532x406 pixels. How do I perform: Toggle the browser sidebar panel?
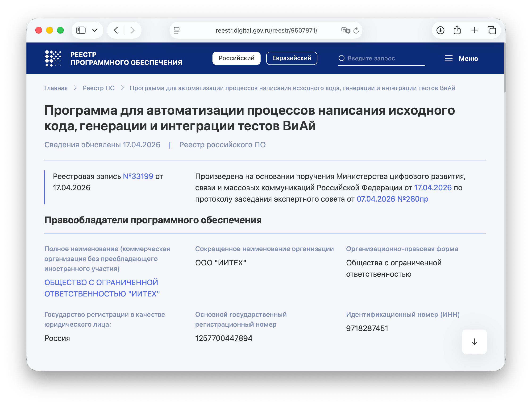pyautogui.click(x=81, y=30)
